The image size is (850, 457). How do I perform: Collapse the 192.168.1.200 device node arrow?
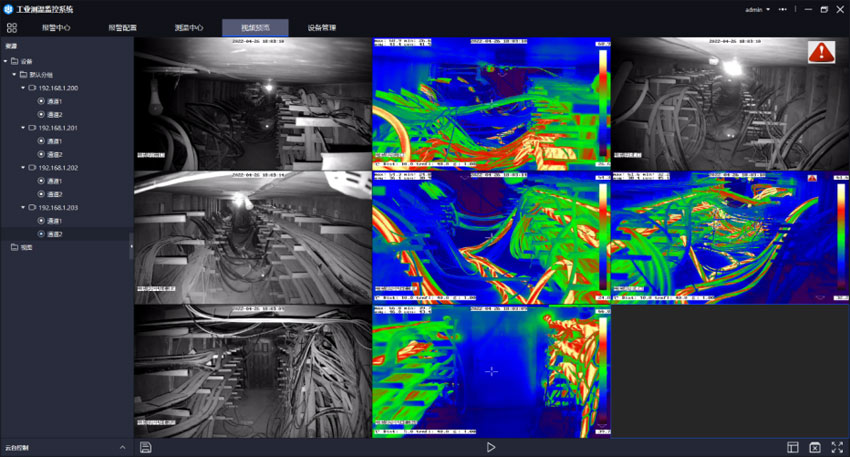pos(22,88)
